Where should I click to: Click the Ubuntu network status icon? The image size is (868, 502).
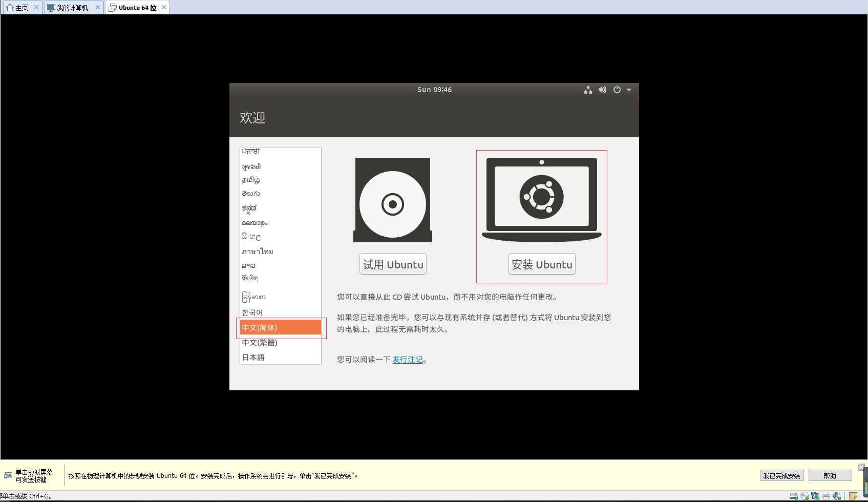tap(588, 90)
